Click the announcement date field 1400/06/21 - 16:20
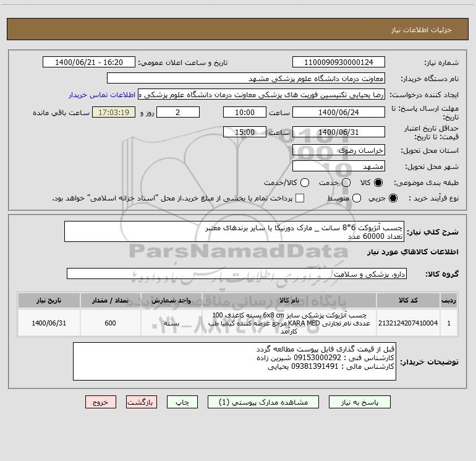 point(89,62)
